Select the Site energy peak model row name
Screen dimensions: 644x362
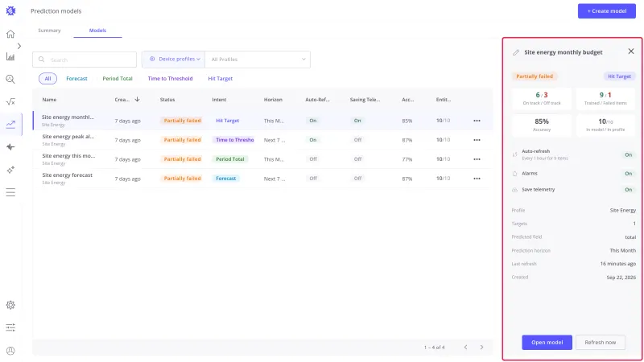[68, 137]
